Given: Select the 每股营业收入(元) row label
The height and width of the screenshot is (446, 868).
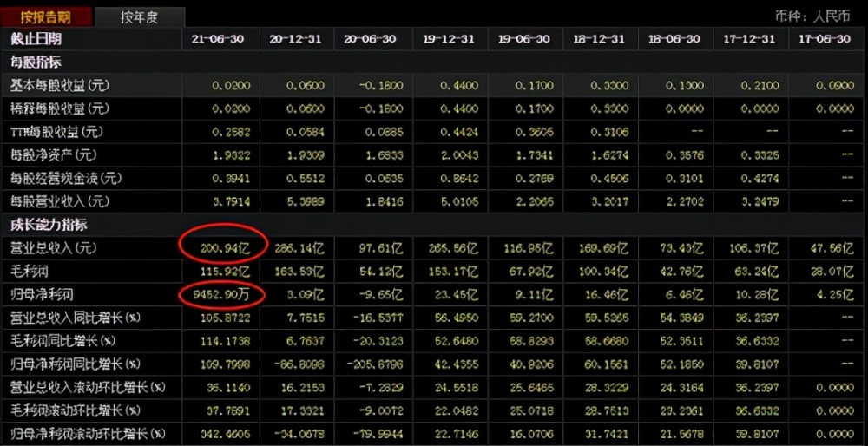Looking at the screenshot, I should (x=60, y=202).
